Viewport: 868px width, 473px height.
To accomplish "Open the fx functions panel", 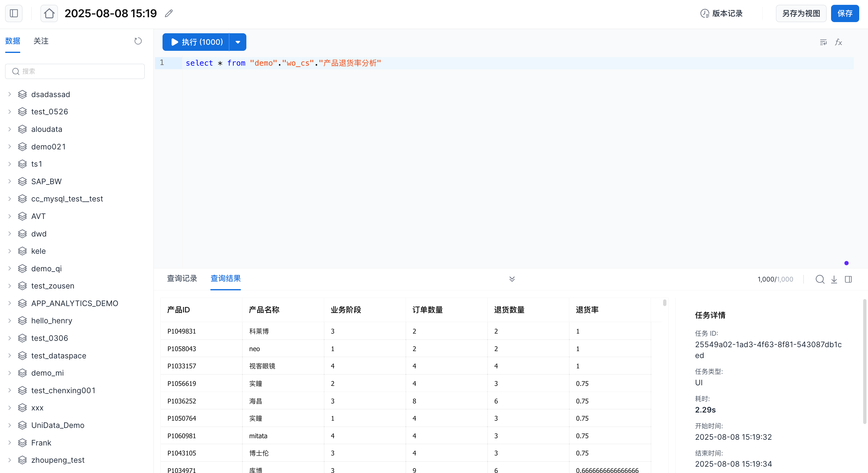I will coord(838,42).
